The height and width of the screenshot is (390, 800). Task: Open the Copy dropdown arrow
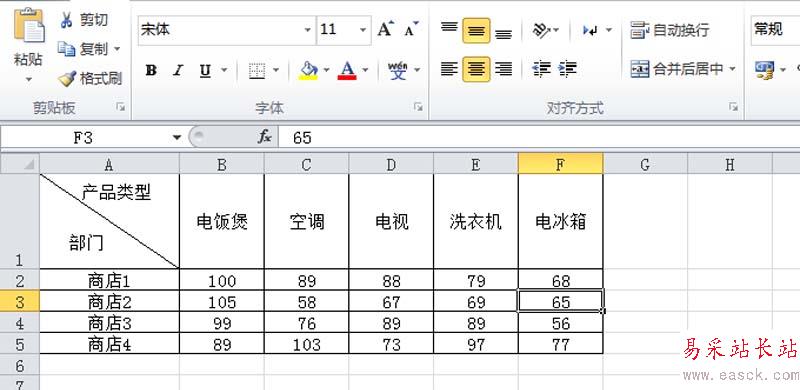117,49
